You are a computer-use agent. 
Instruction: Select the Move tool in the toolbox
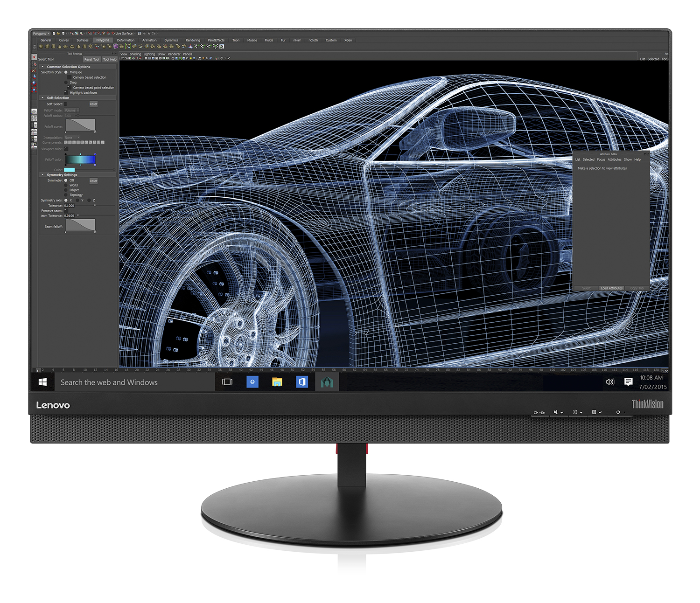[x=34, y=77]
